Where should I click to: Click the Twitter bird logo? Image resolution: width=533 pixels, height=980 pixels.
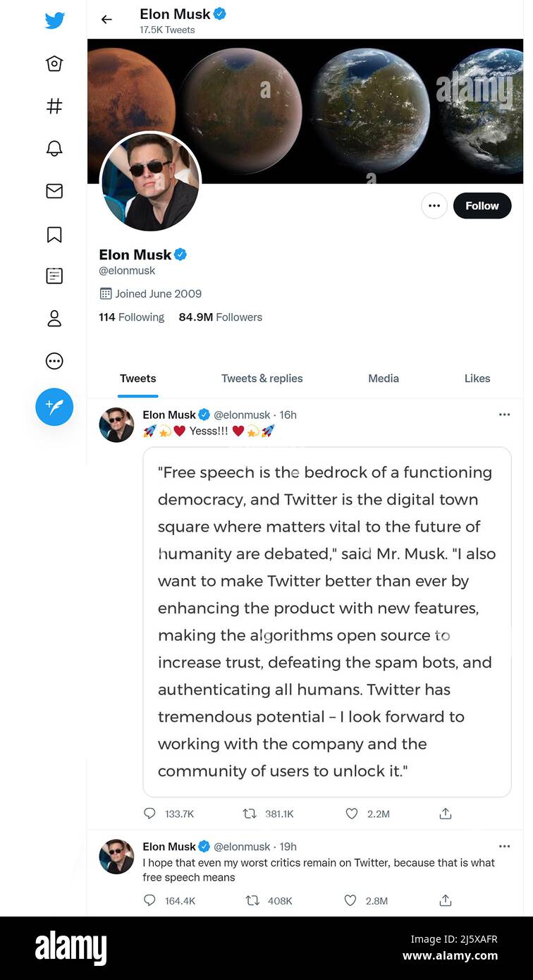click(54, 20)
